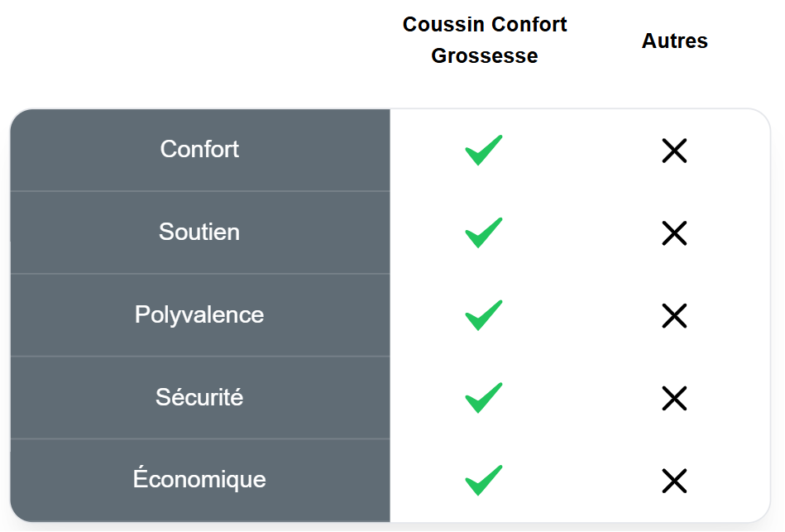Click the word Confort in the column header

point(524,24)
